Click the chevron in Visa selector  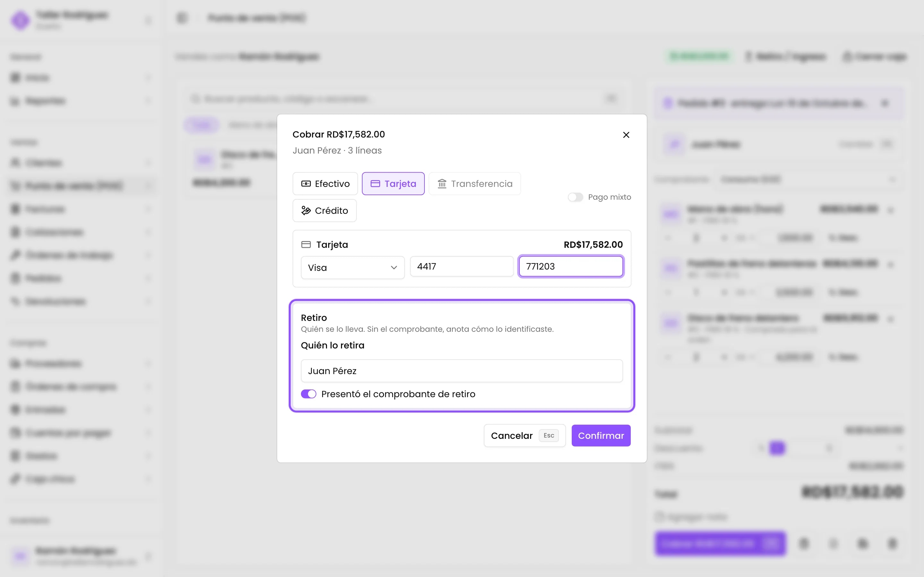[x=394, y=268]
